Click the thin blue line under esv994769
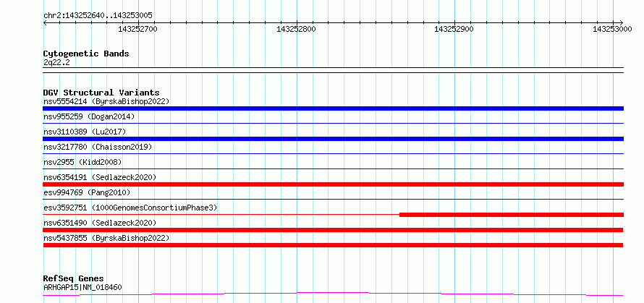 pos(333,199)
